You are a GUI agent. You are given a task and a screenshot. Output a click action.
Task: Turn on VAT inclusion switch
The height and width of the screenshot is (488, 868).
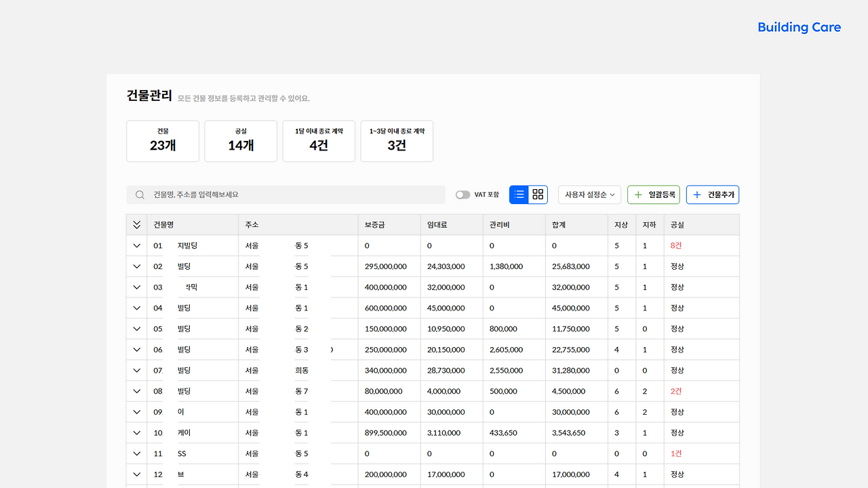462,195
